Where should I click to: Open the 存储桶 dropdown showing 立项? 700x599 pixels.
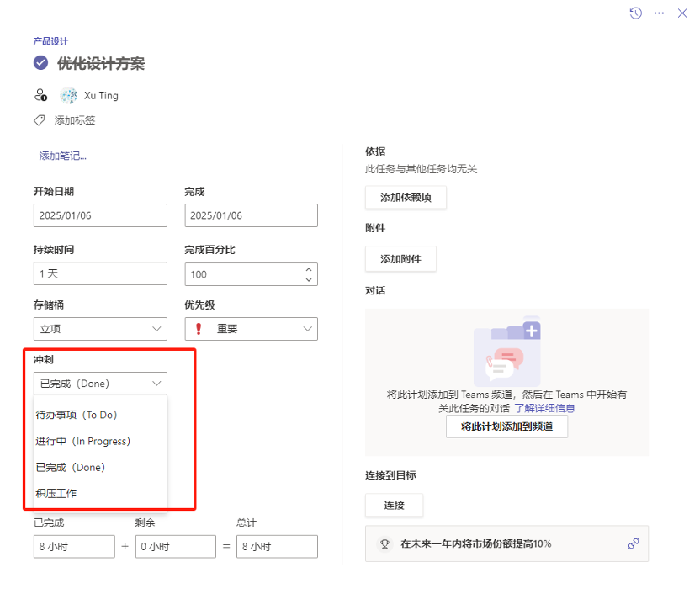100,329
